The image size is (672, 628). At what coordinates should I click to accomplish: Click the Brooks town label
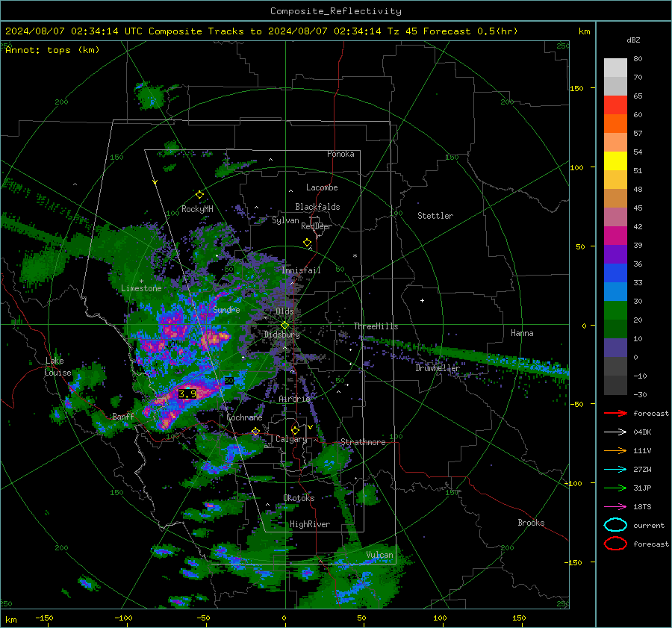pos(531,523)
